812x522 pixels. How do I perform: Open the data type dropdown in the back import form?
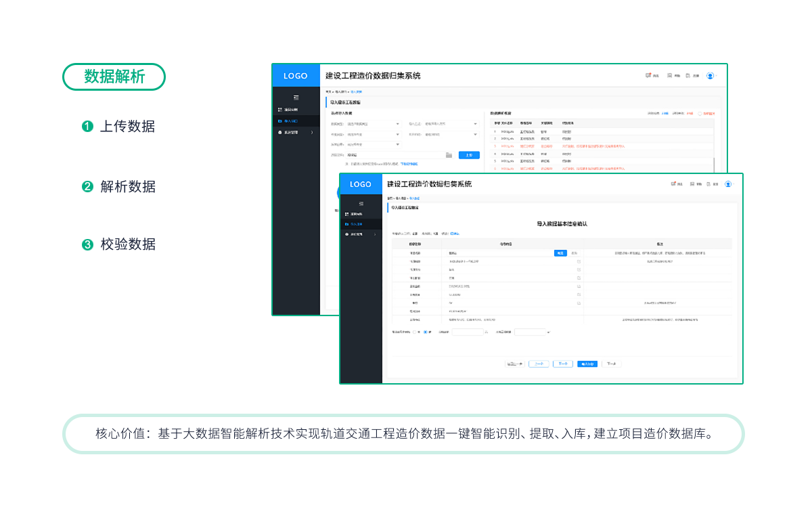pos(374,124)
